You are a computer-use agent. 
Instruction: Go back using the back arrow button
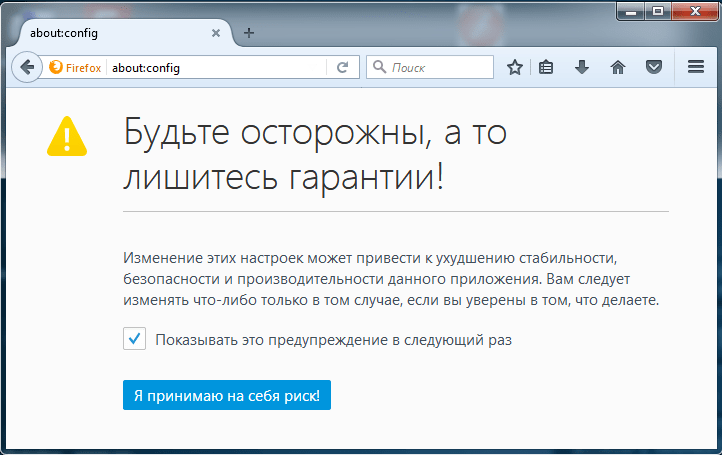click(27, 67)
